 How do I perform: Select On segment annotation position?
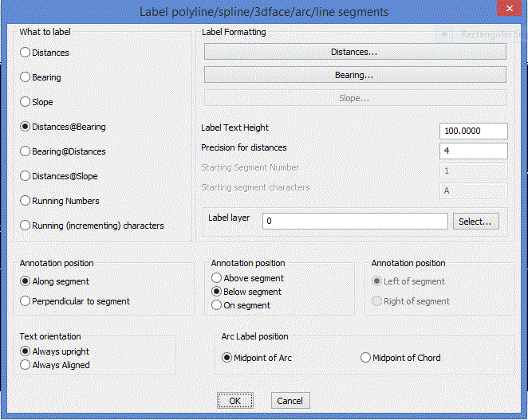tap(217, 305)
